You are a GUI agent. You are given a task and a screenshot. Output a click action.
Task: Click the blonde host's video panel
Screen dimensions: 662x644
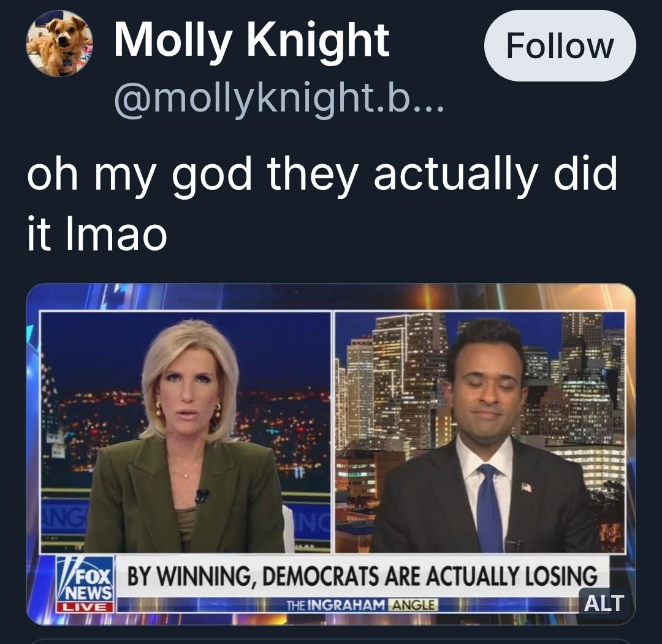coord(185,432)
